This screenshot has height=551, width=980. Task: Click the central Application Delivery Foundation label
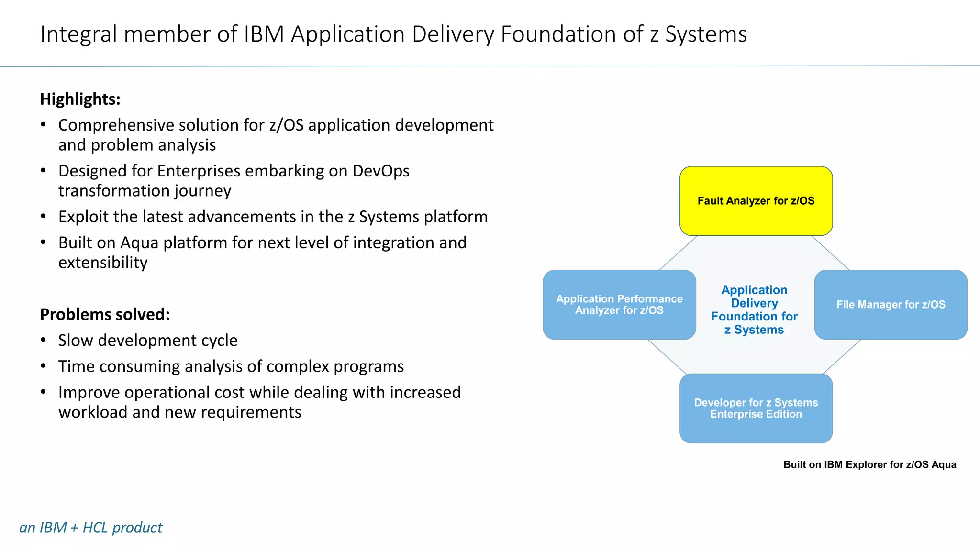(x=754, y=309)
